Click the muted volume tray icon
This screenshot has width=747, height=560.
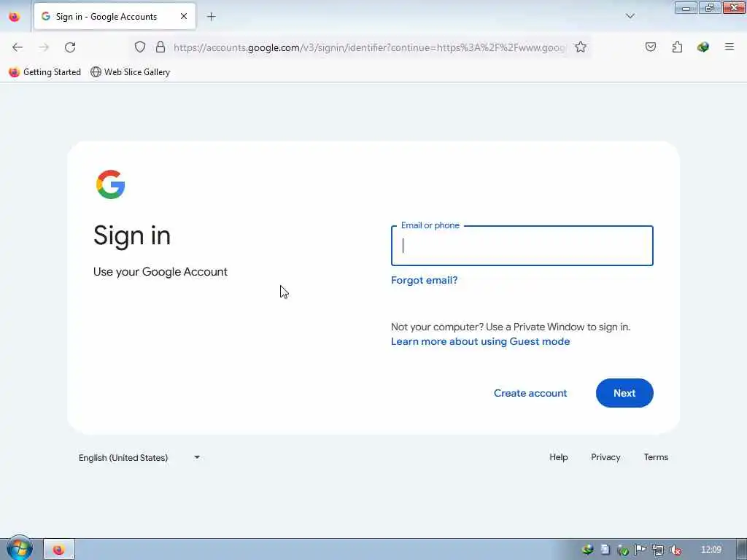[x=675, y=550]
